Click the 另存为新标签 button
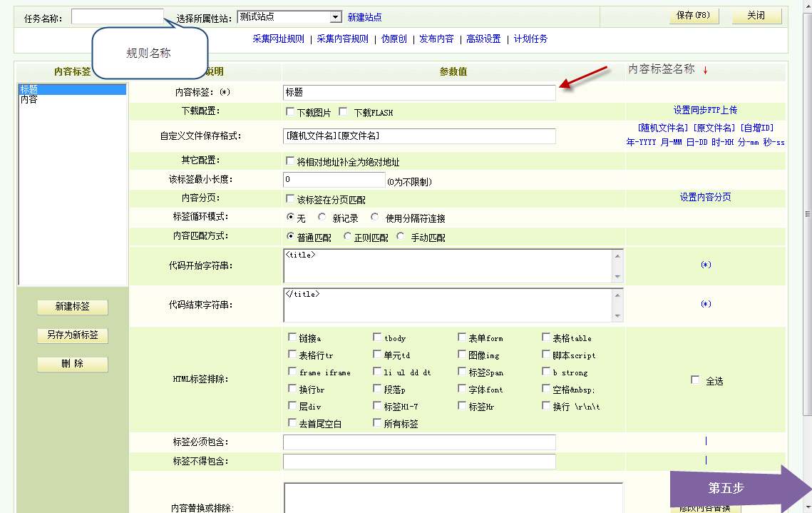812x513 pixels. (x=73, y=335)
